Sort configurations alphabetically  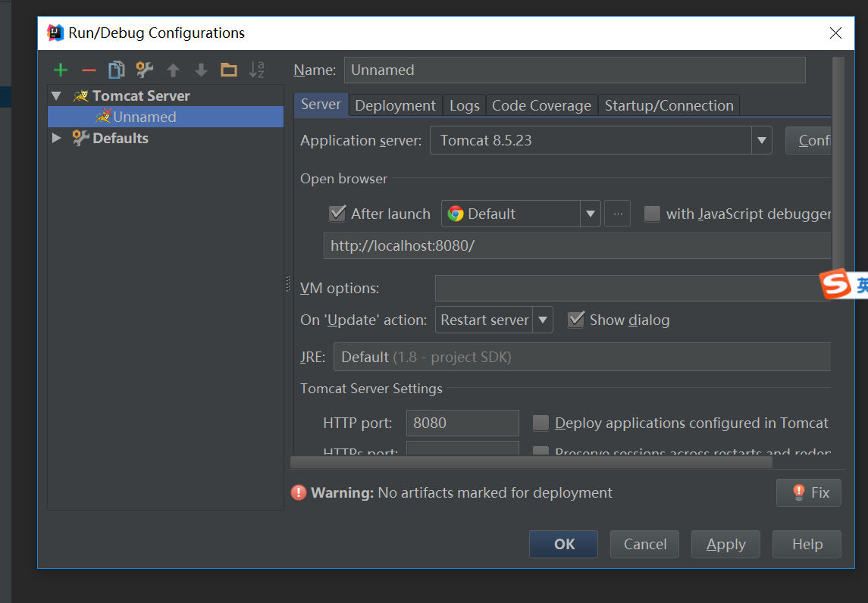click(x=257, y=70)
